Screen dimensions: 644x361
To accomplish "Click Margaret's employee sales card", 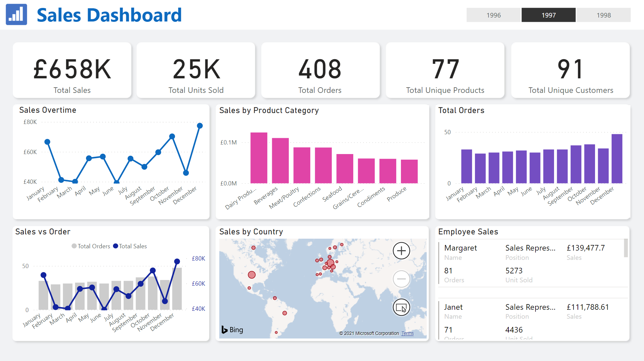I will [x=529, y=263].
